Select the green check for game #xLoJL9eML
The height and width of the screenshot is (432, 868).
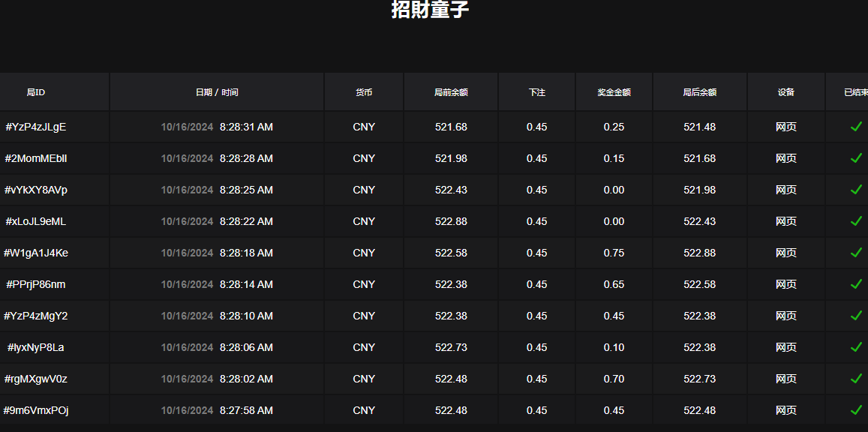[855, 221]
